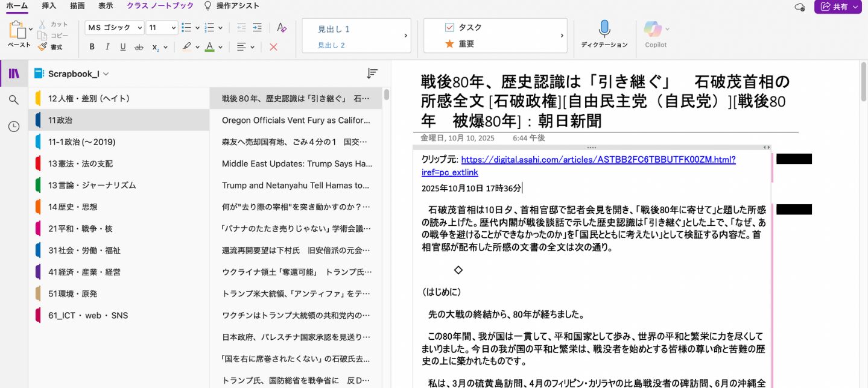
Task: Click the increase indent icon
Action: [x=258, y=28]
